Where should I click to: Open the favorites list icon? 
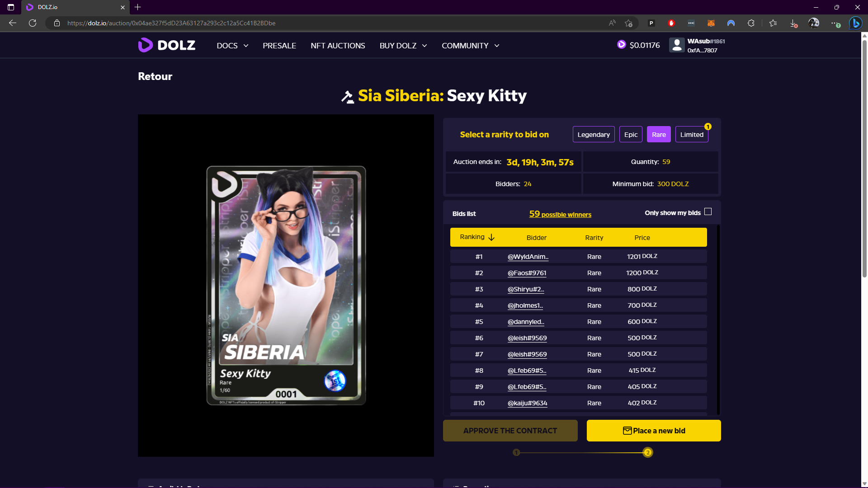[773, 23]
